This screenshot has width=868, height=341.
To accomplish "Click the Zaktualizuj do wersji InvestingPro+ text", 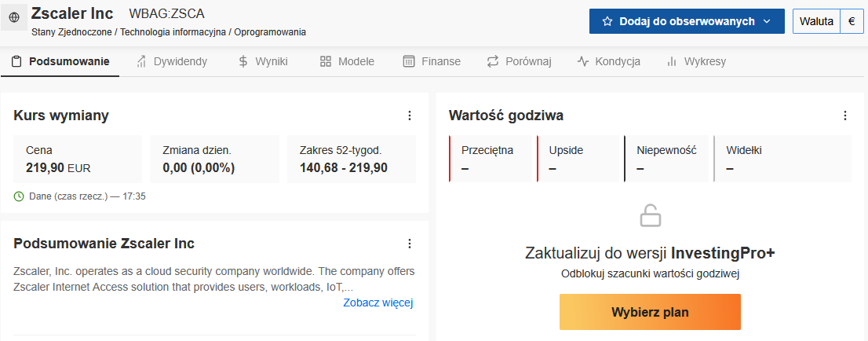I will tap(650, 254).
